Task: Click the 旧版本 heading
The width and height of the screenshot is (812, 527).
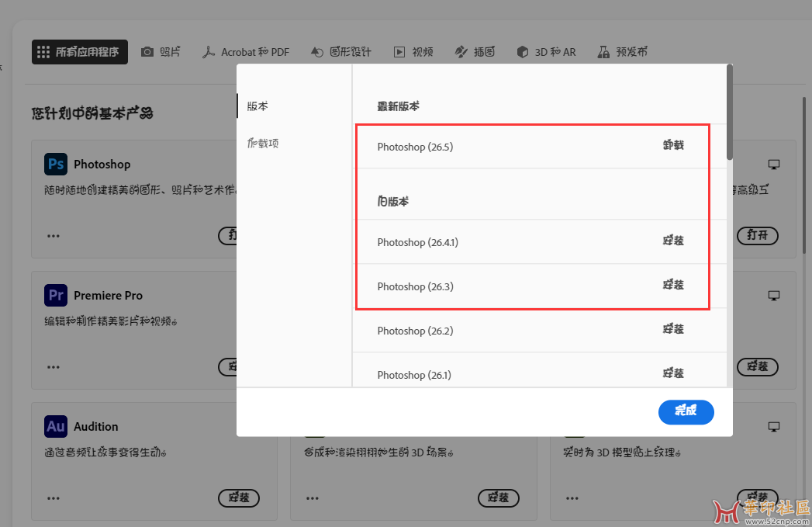Action: coord(393,202)
